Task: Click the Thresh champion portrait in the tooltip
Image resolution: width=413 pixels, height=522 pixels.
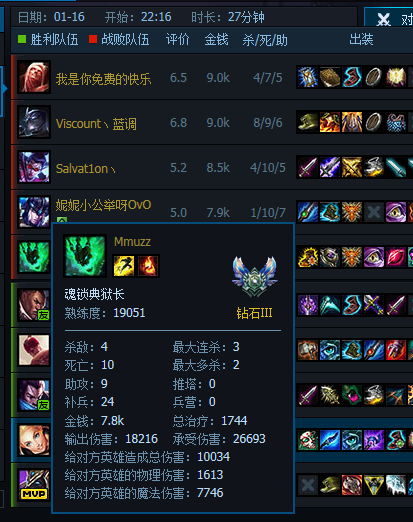Action: point(85,256)
